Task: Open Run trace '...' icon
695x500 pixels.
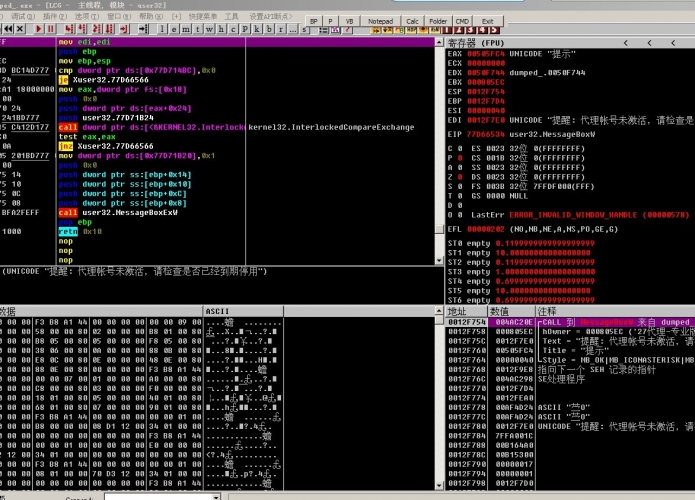Action: pyautogui.click(x=293, y=29)
